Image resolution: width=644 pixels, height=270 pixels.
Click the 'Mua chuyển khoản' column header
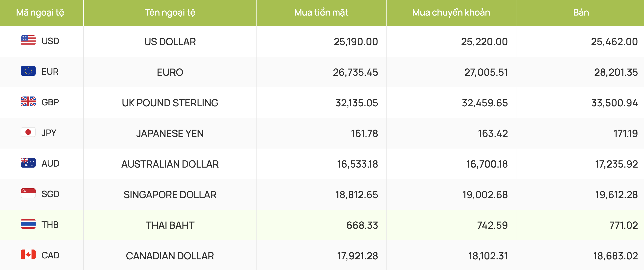click(451, 13)
